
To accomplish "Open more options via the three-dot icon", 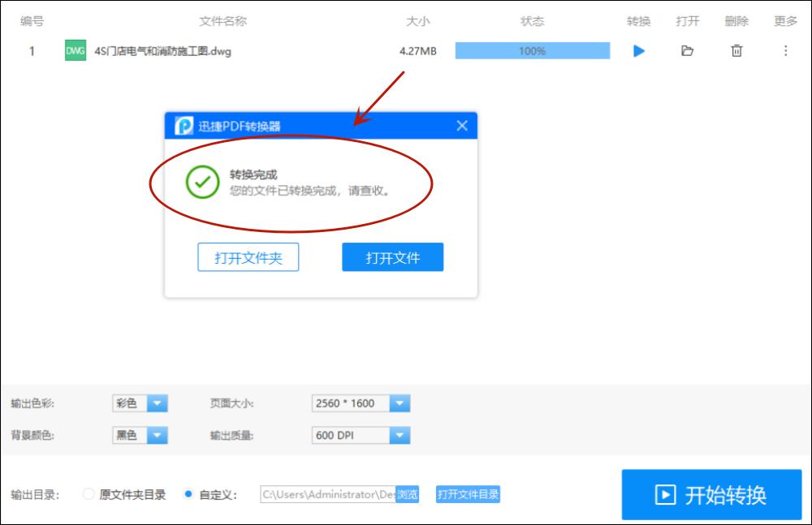I will pyautogui.click(x=784, y=51).
